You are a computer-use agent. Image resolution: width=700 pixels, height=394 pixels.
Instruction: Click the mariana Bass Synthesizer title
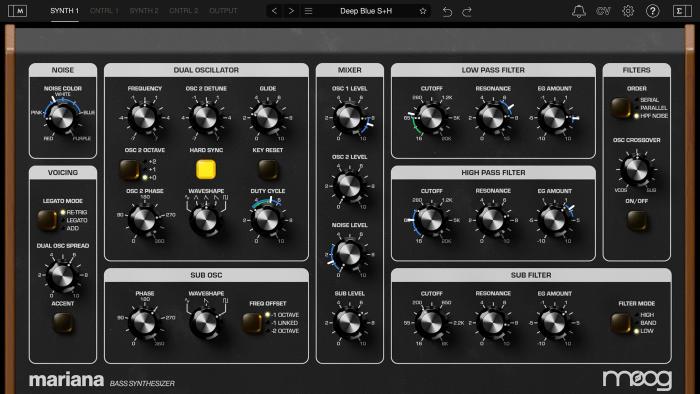pos(102,380)
